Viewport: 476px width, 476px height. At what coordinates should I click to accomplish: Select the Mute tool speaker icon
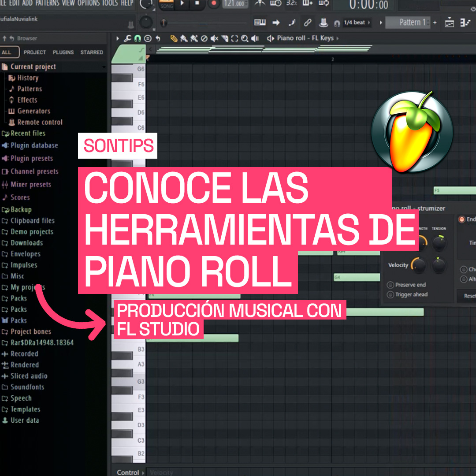point(214,39)
